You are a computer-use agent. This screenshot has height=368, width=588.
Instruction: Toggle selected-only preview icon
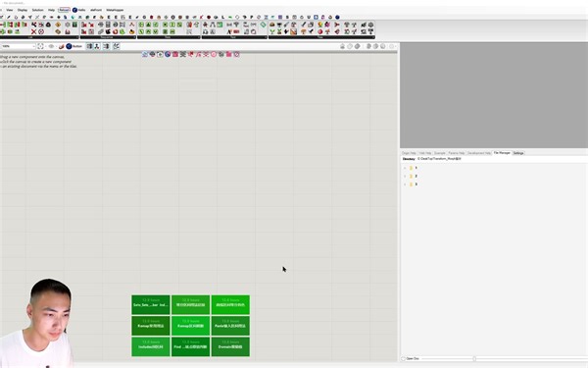(368, 46)
